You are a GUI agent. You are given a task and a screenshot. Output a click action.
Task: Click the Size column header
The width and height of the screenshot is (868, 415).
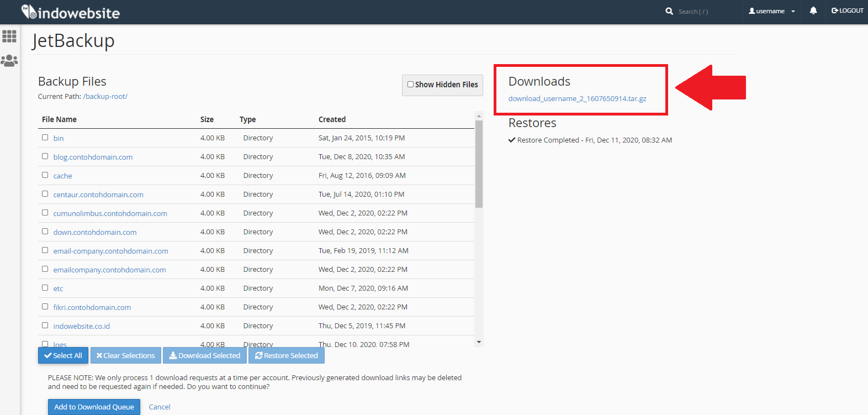tap(207, 119)
